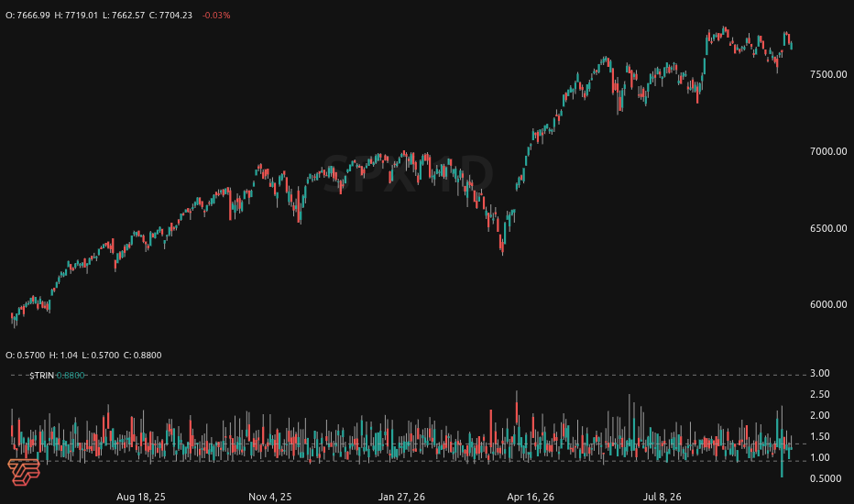Click the Apr 16, 26 date label
Screen dimensions: 854x504
point(531,497)
